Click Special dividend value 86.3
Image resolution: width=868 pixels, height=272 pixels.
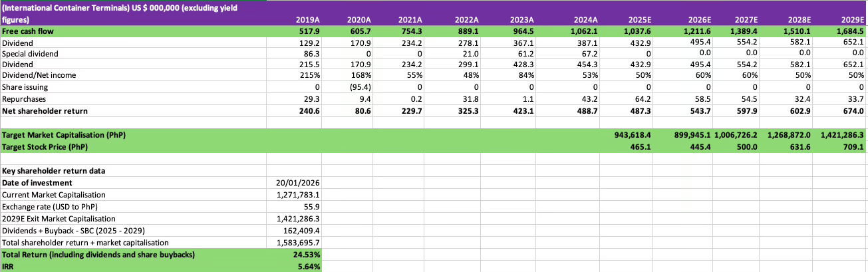pos(313,53)
